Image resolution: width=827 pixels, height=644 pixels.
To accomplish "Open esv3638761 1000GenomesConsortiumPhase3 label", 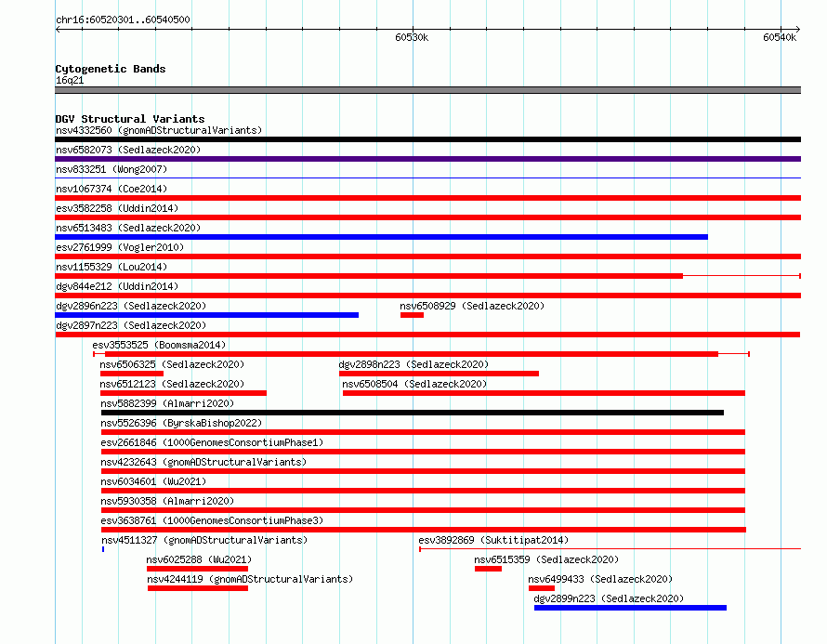I will point(212,520).
